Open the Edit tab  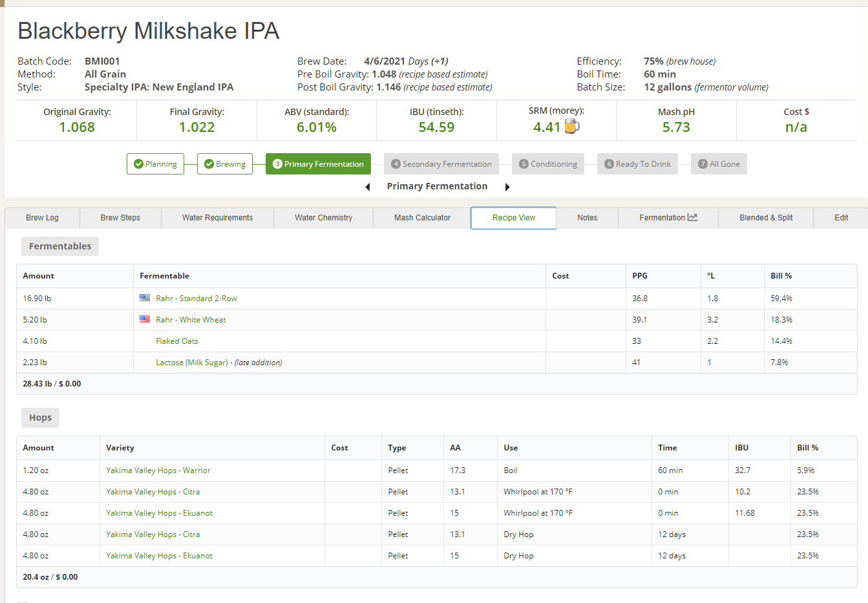(x=841, y=218)
